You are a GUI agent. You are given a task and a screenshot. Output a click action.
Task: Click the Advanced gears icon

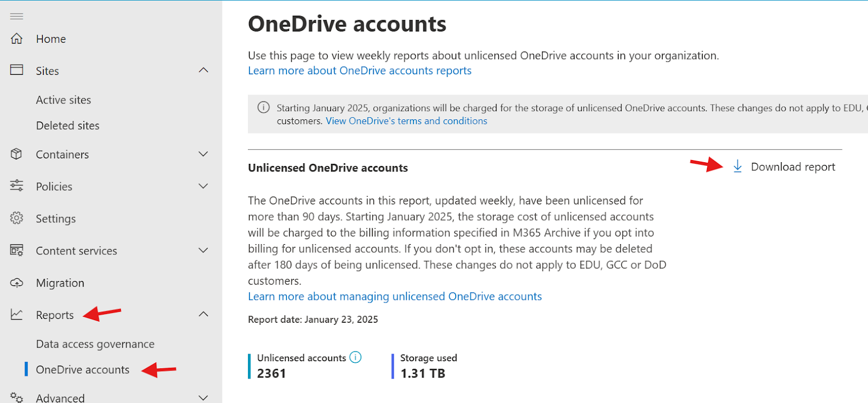pyautogui.click(x=17, y=397)
